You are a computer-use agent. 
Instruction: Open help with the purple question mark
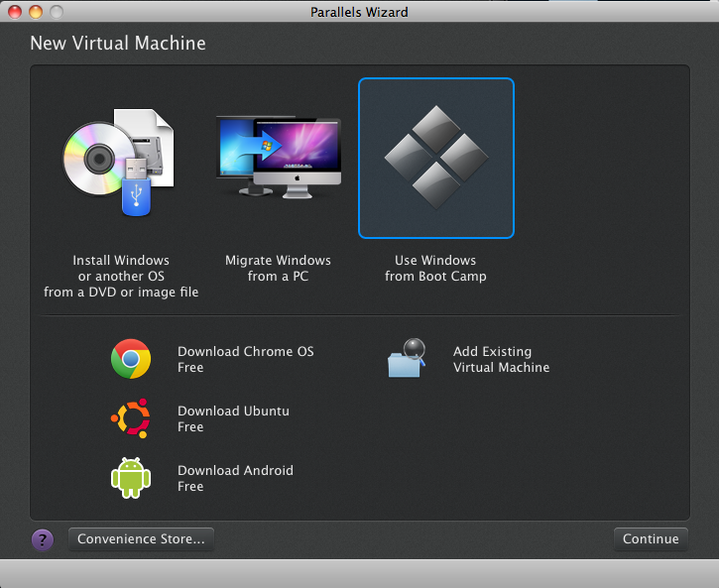pyautogui.click(x=43, y=539)
